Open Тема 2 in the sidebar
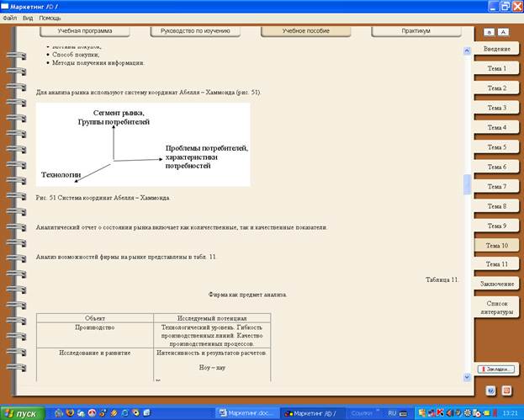The width and height of the screenshot is (524, 420). pos(496,88)
